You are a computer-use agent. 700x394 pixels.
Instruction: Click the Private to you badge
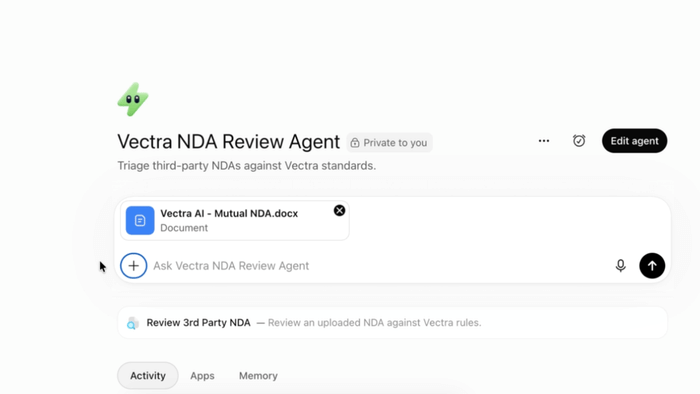click(x=389, y=143)
